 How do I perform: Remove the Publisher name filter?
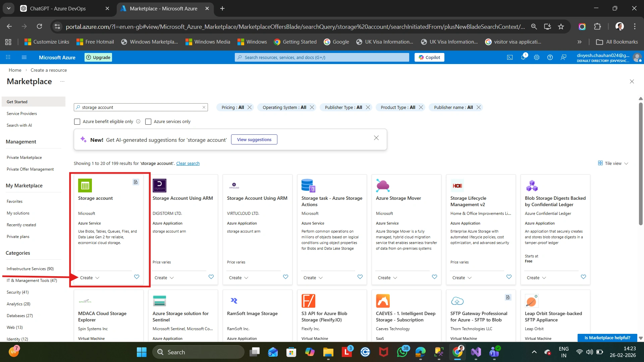pyautogui.click(x=479, y=107)
